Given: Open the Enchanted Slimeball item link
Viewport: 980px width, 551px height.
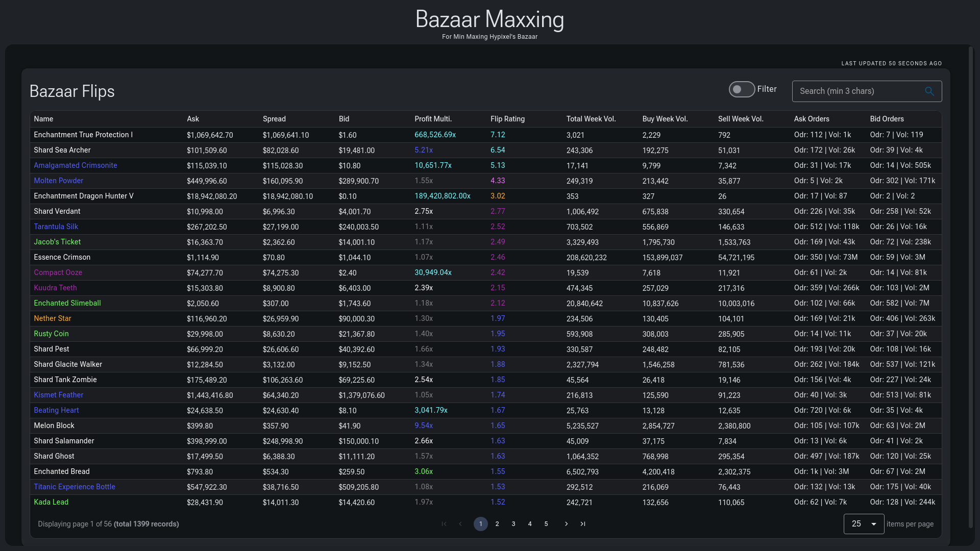Looking at the screenshot, I should pos(67,303).
